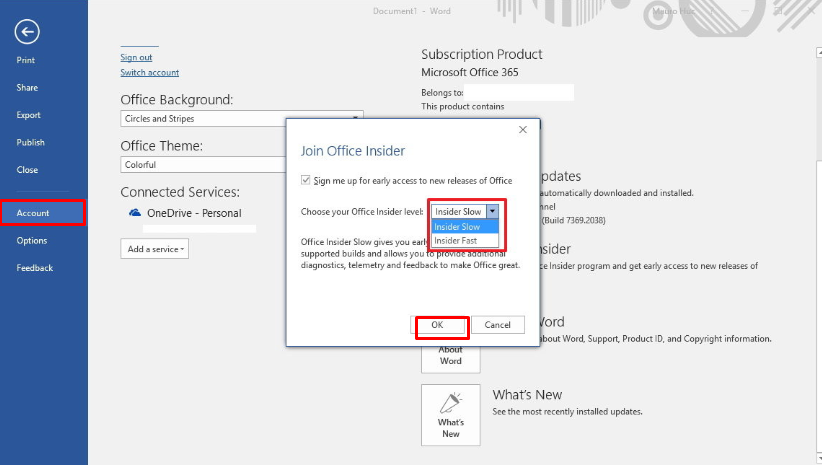Screen dimensions: 822x466
Task: Select the Account tab in sidebar
Action: pos(42,213)
